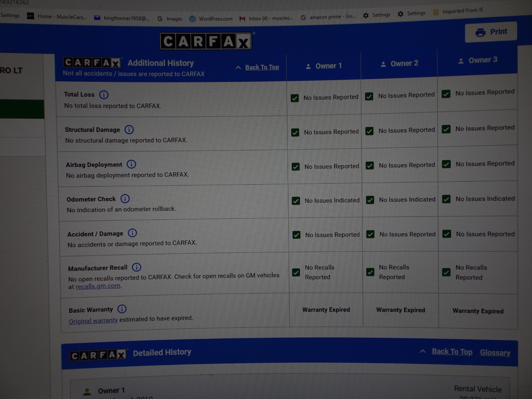Click 'Warranty Expired' under Owner 3
The image size is (532, 399).
pos(478,311)
